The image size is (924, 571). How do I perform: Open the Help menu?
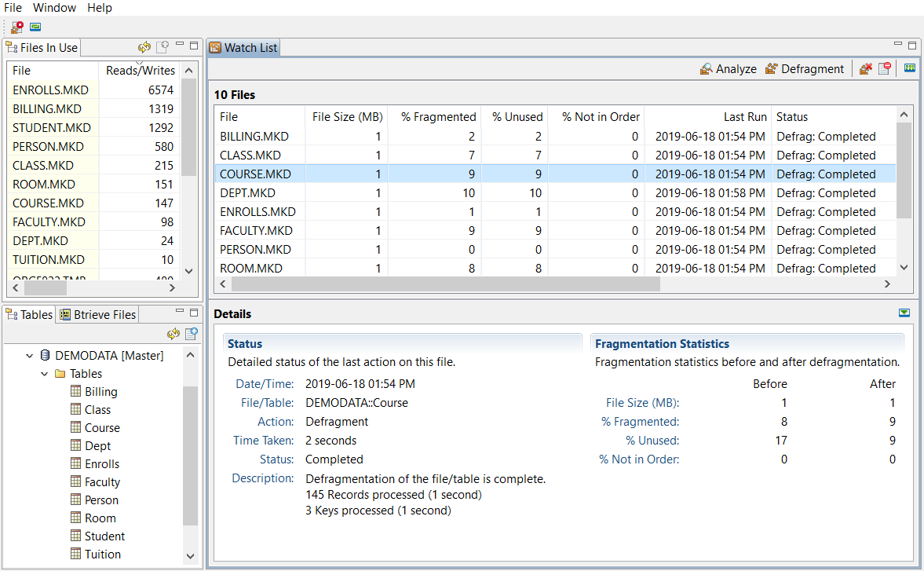click(100, 8)
